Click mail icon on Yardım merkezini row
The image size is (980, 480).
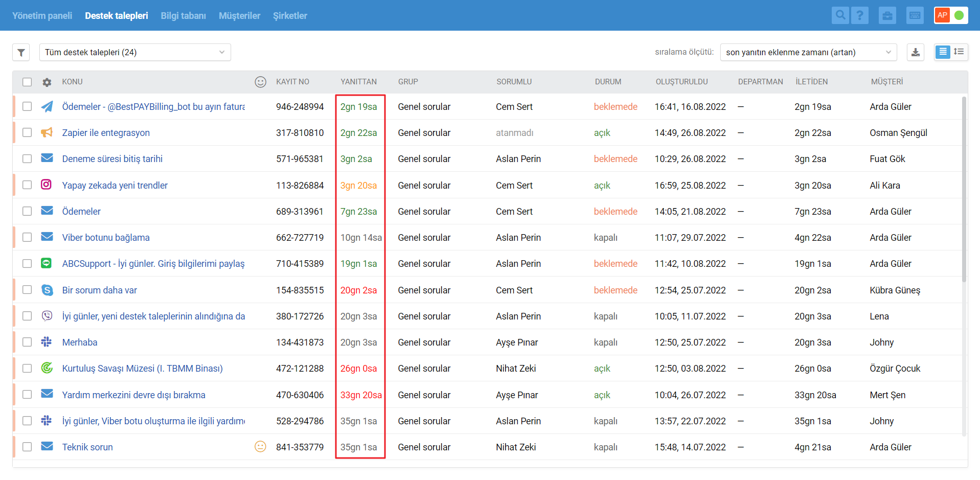click(x=47, y=394)
